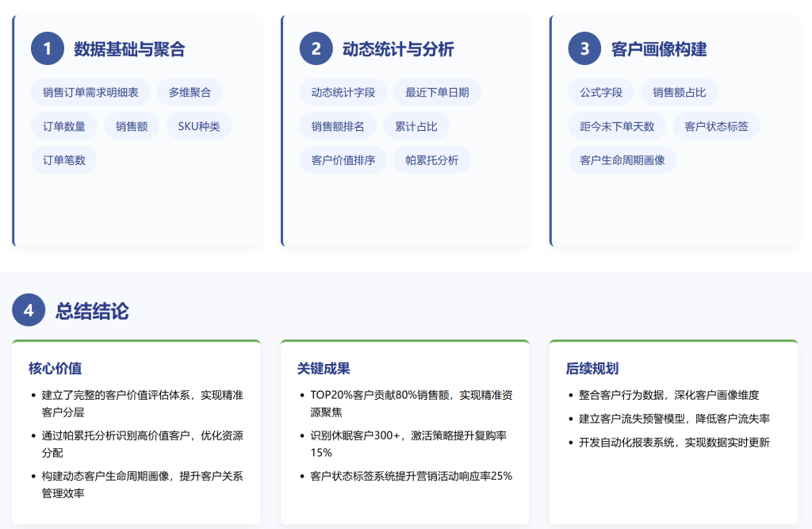Select the 客户价值排序 tag
812x529 pixels.
(343, 159)
